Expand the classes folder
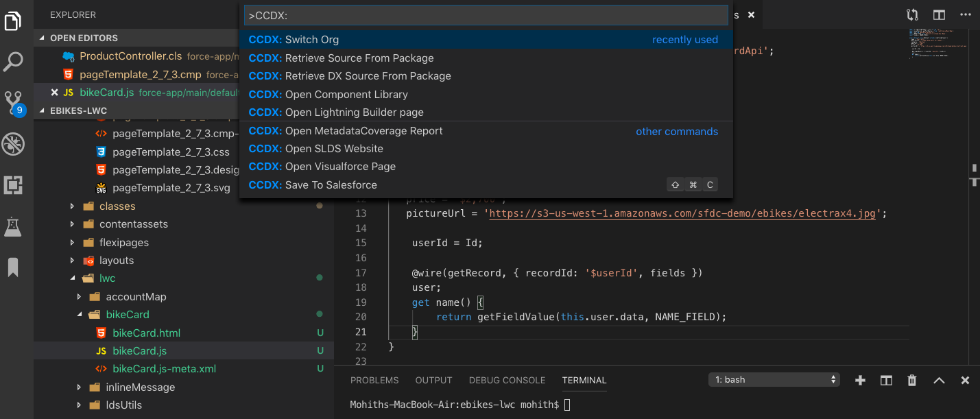The image size is (980, 419). click(73, 206)
